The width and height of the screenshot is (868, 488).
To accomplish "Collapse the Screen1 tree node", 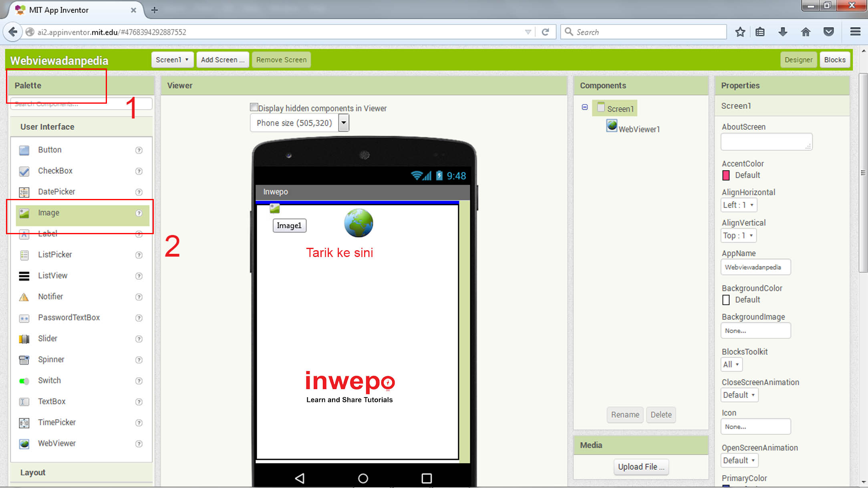I will (585, 107).
